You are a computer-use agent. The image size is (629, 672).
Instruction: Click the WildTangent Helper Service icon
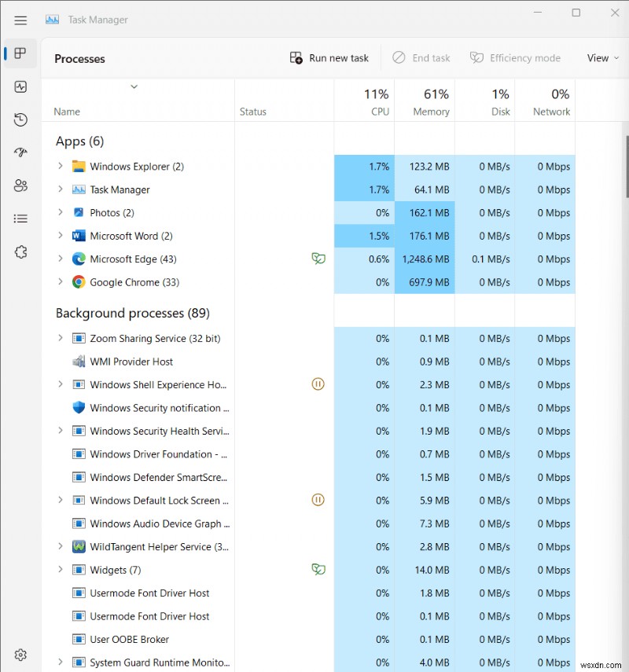[79, 546]
